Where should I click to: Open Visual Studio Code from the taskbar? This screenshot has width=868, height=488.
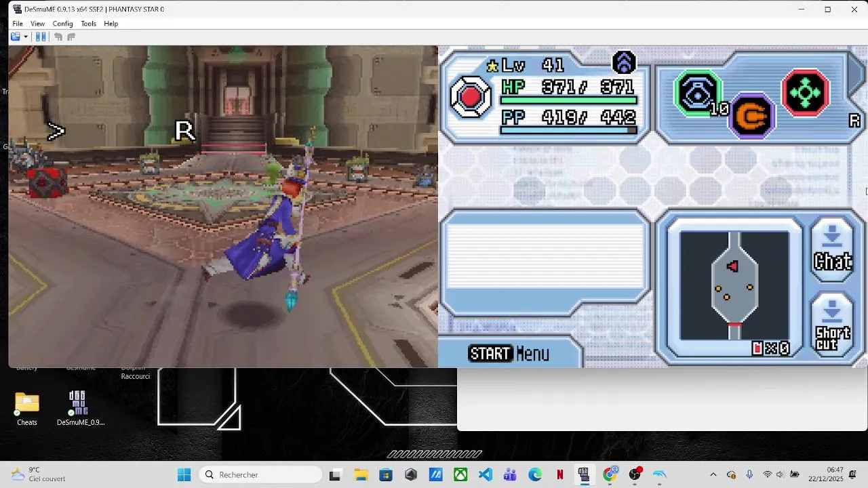(486, 474)
